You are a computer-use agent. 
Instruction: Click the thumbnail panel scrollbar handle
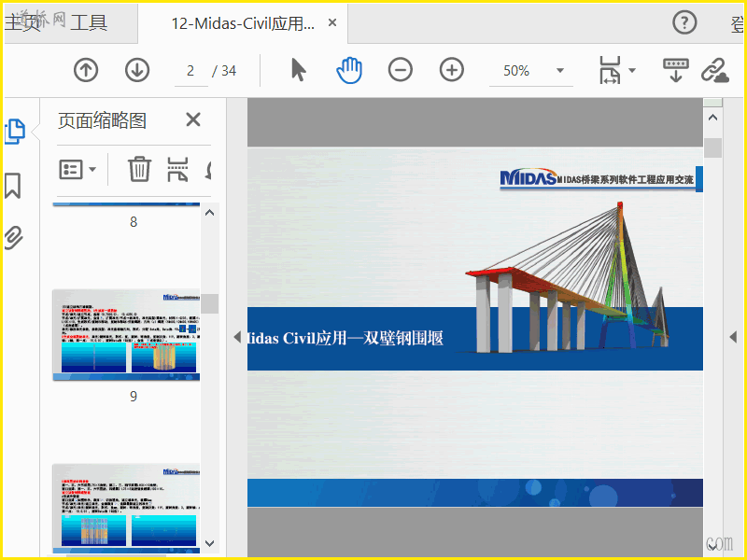(x=209, y=304)
